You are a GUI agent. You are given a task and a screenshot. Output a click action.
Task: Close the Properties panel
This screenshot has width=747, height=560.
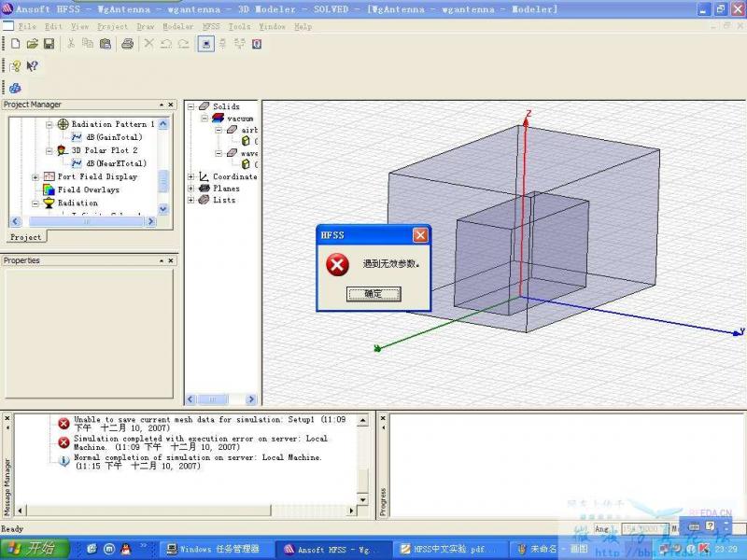tap(171, 260)
